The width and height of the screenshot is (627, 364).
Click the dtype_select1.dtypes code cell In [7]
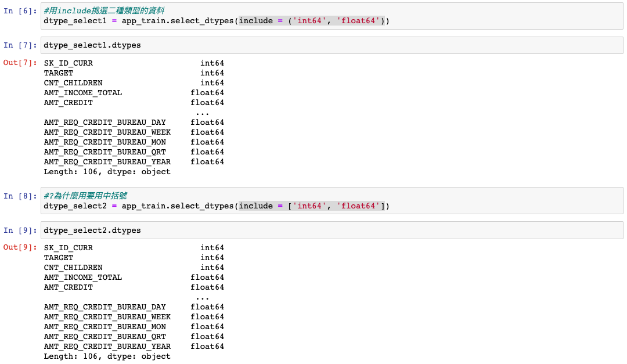pos(331,45)
